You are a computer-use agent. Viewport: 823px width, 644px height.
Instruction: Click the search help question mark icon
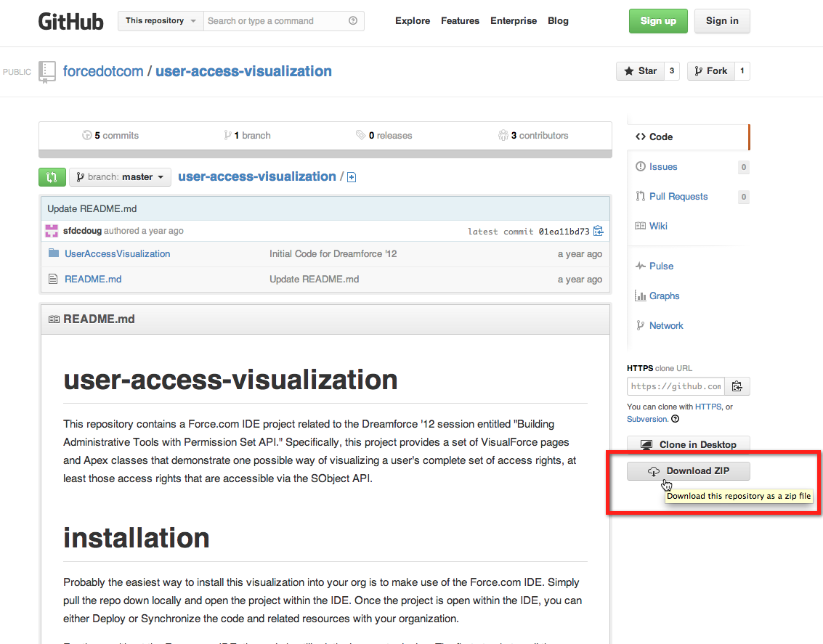[353, 21]
